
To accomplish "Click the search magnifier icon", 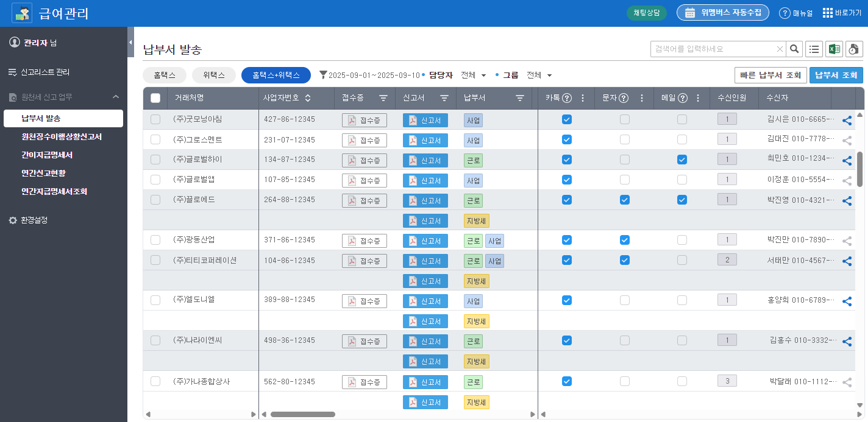I will click(x=794, y=49).
